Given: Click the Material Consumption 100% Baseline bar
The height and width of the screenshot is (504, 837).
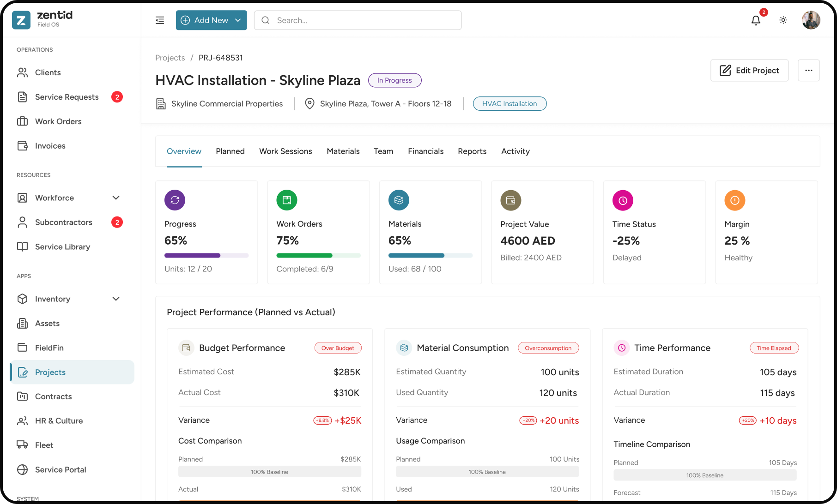Looking at the screenshot, I should pyautogui.click(x=487, y=472).
